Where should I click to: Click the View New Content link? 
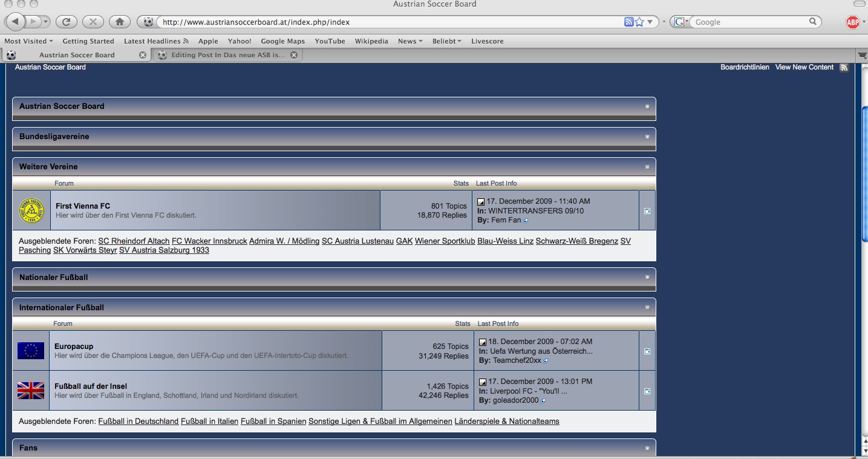click(804, 67)
